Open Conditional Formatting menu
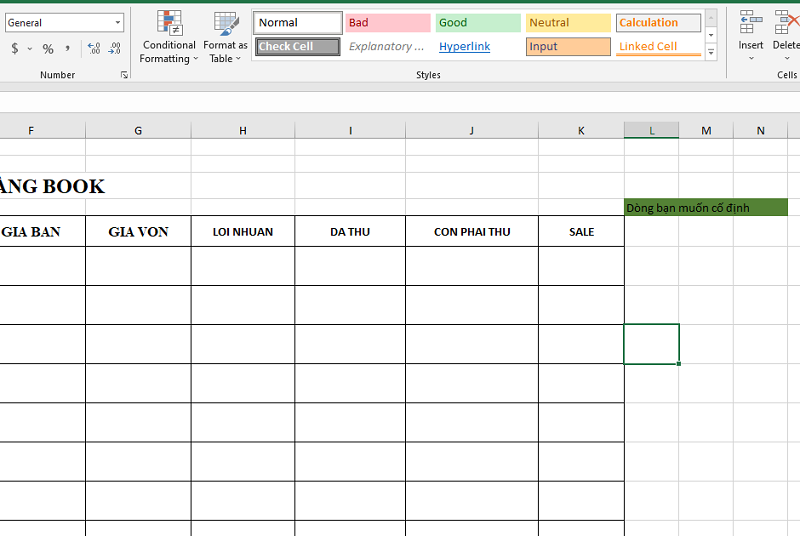Viewport: 800px width, 536px height. 169,37
